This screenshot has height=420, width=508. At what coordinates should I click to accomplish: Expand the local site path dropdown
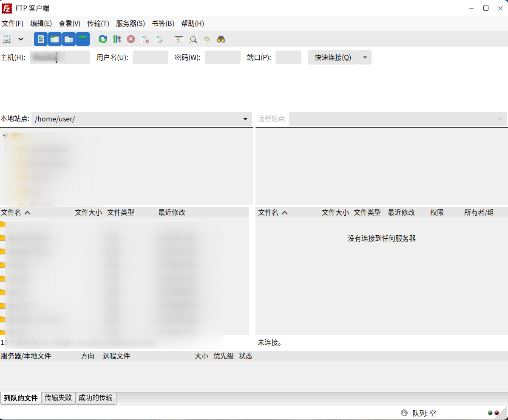tap(246, 119)
